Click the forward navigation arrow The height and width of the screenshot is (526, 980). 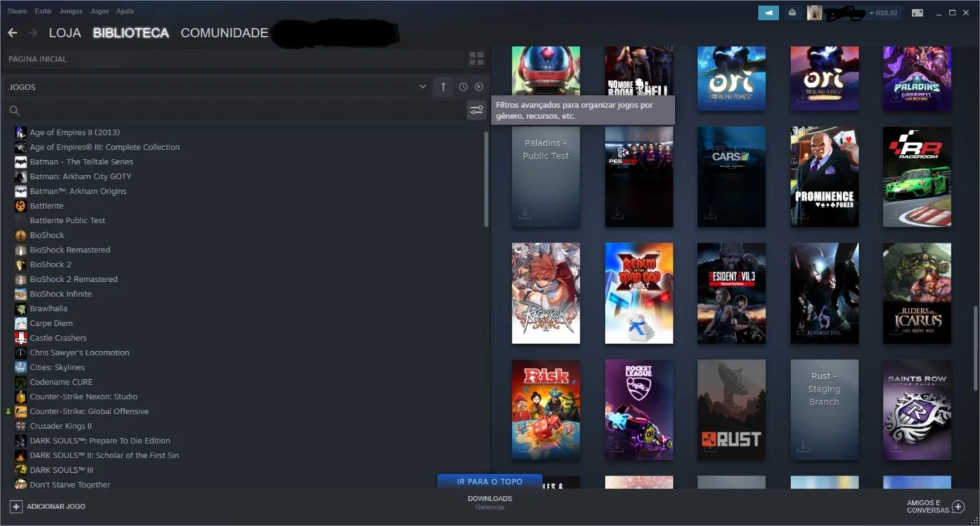click(32, 33)
